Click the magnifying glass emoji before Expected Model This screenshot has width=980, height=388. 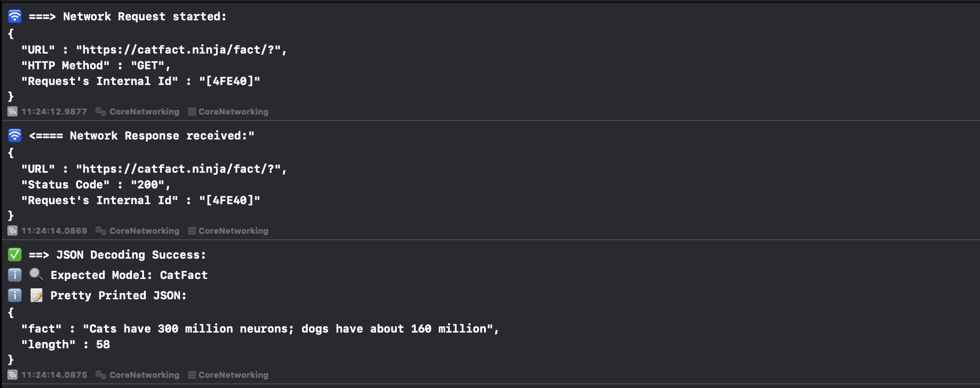click(x=36, y=275)
